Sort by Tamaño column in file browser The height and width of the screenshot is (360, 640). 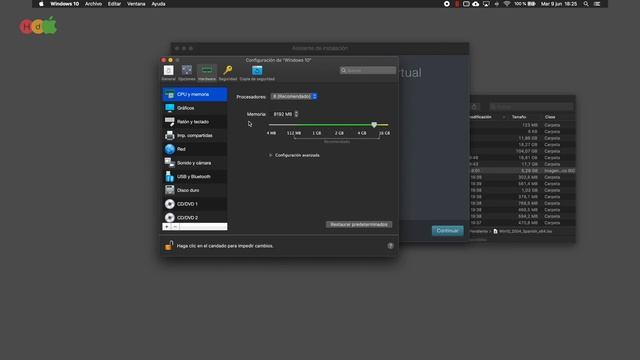coord(519,117)
